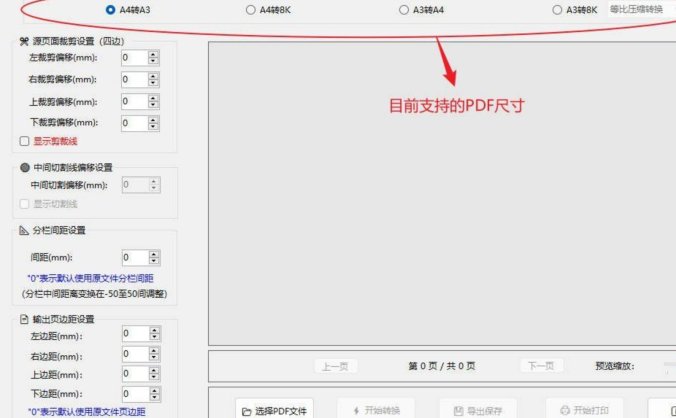Select the 上边距(mm) number box

tap(135, 374)
